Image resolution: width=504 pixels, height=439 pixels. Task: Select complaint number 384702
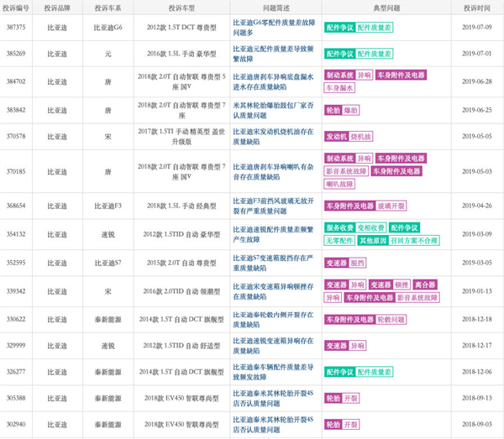(x=16, y=81)
